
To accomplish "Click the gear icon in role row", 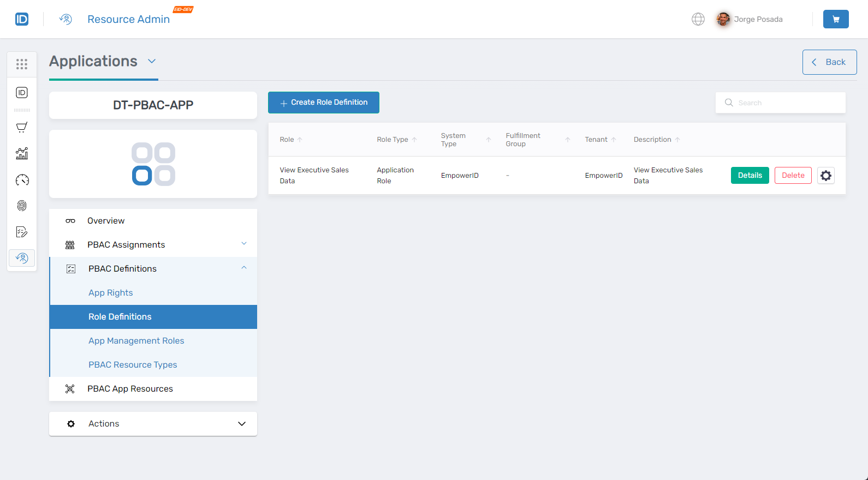I will 825,176.
